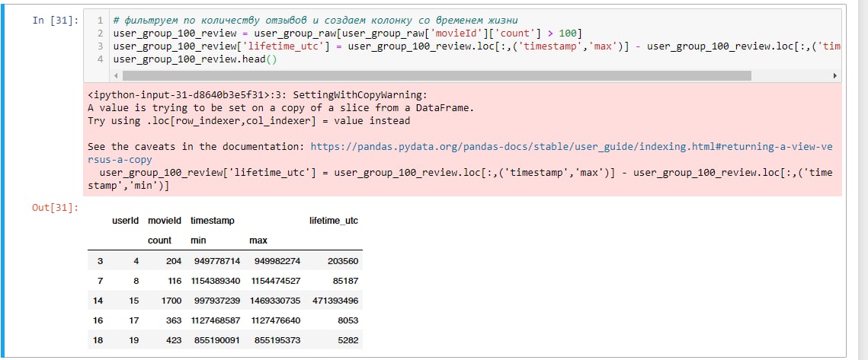This screenshot has height=360, width=868.
Task: Click the scroll left arrow of code cell
Action: [x=116, y=76]
